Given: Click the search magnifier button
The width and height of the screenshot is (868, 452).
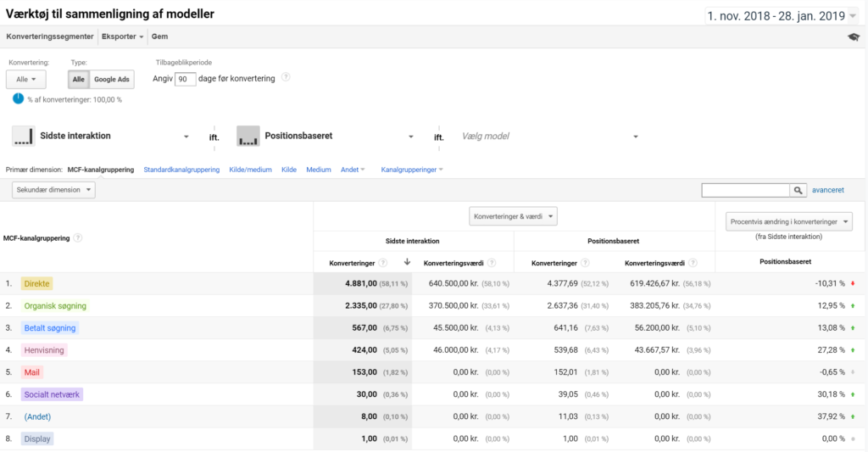Looking at the screenshot, I should coord(798,190).
